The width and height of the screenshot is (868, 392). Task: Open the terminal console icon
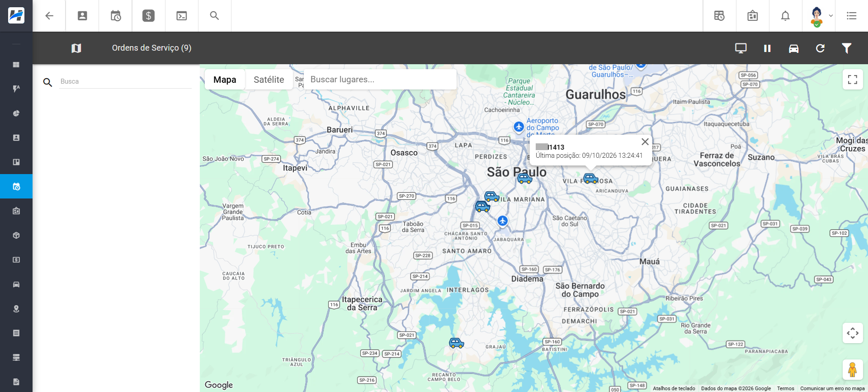coord(182,16)
